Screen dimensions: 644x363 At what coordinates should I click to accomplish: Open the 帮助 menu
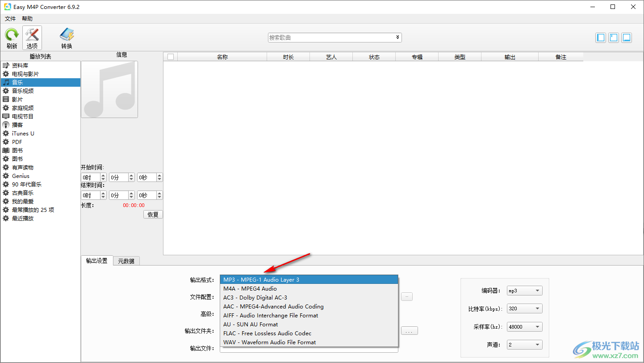(27, 18)
